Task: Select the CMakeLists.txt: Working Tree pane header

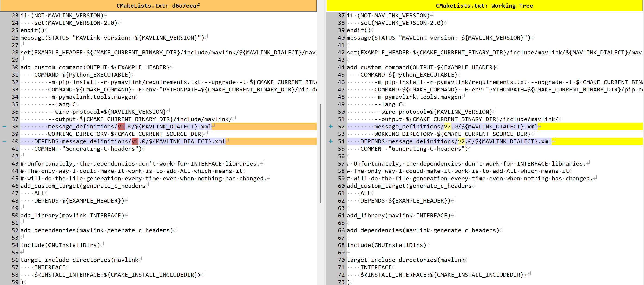Action: coord(484,6)
